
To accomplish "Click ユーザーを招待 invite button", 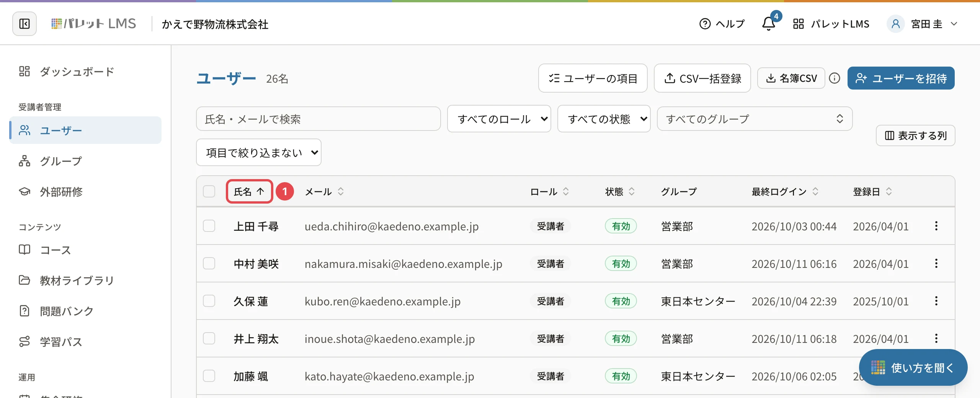I will pos(901,78).
